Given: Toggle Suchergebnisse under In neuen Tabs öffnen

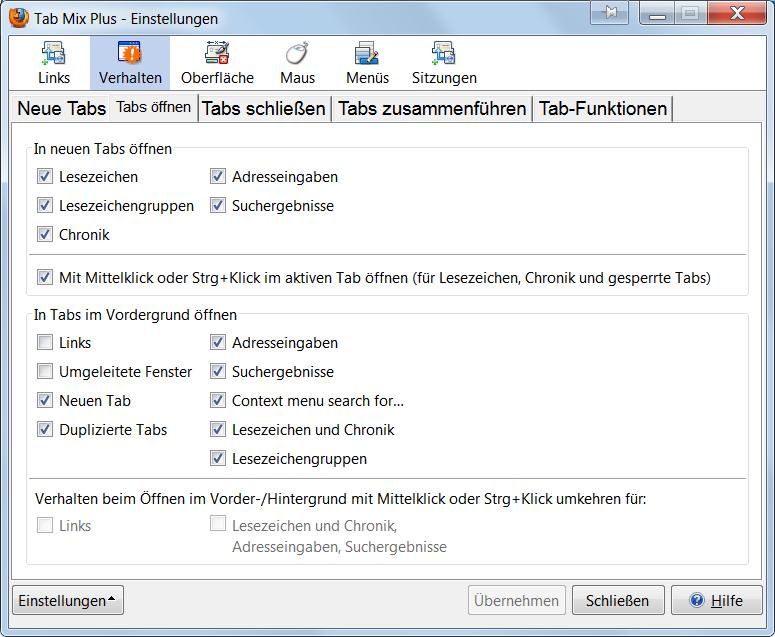Looking at the screenshot, I should click(x=218, y=205).
